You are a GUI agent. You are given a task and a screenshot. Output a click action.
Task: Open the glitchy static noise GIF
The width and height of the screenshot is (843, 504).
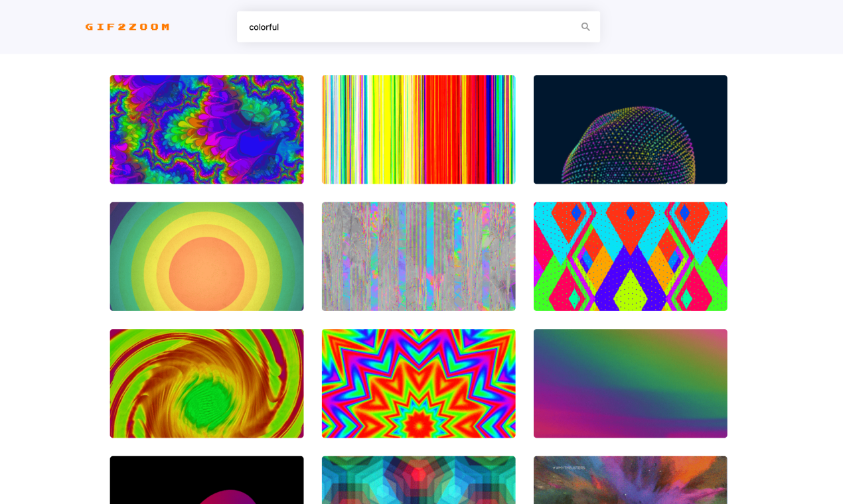pyautogui.click(x=418, y=256)
